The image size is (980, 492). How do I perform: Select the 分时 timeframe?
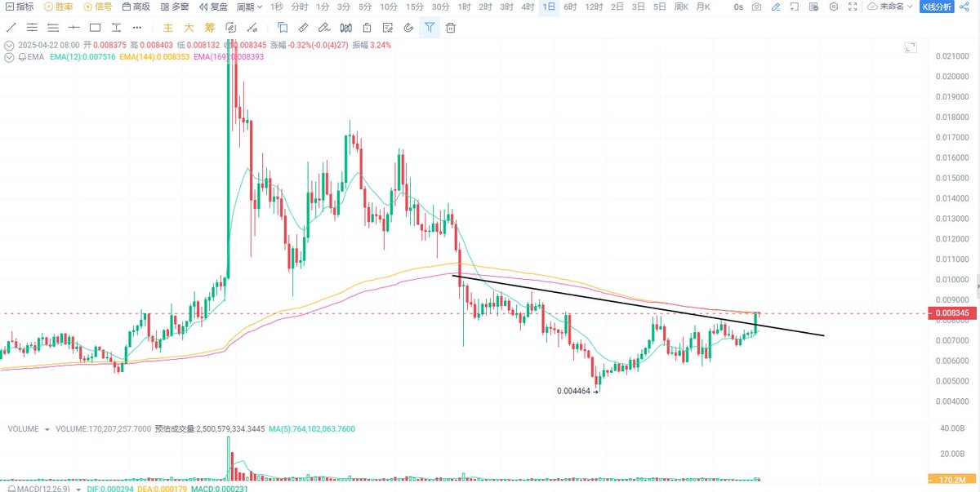coord(300,7)
